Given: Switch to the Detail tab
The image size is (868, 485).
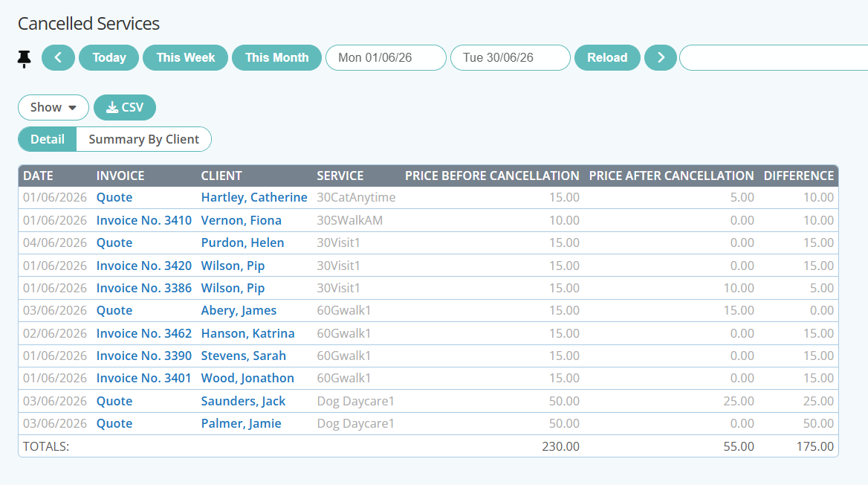Looking at the screenshot, I should (48, 139).
